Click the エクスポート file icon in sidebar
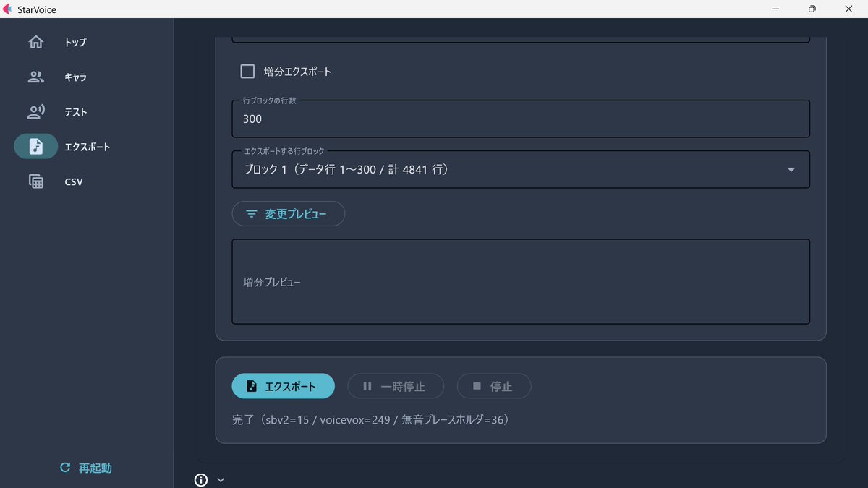Image resolution: width=868 pixels, height=488 pixels. point(35,146)
